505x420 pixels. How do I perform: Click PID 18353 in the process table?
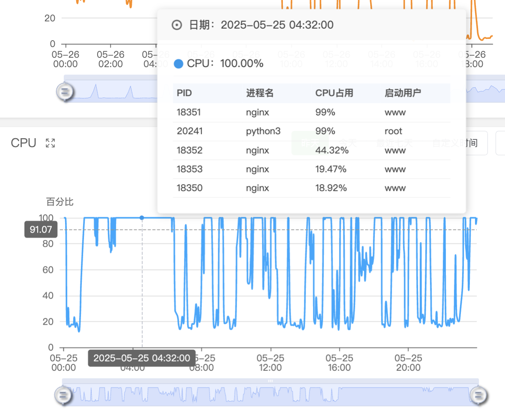(190, 169)
